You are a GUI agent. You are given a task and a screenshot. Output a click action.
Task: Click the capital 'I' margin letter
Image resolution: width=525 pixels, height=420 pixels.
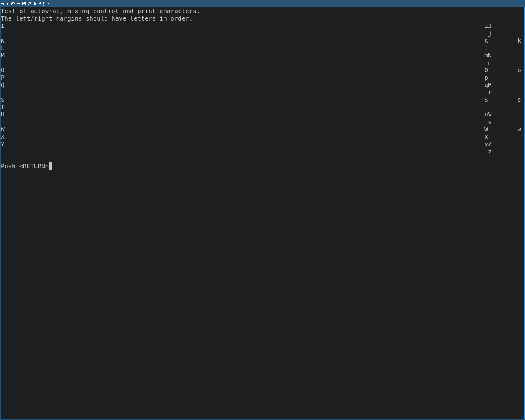2,26
